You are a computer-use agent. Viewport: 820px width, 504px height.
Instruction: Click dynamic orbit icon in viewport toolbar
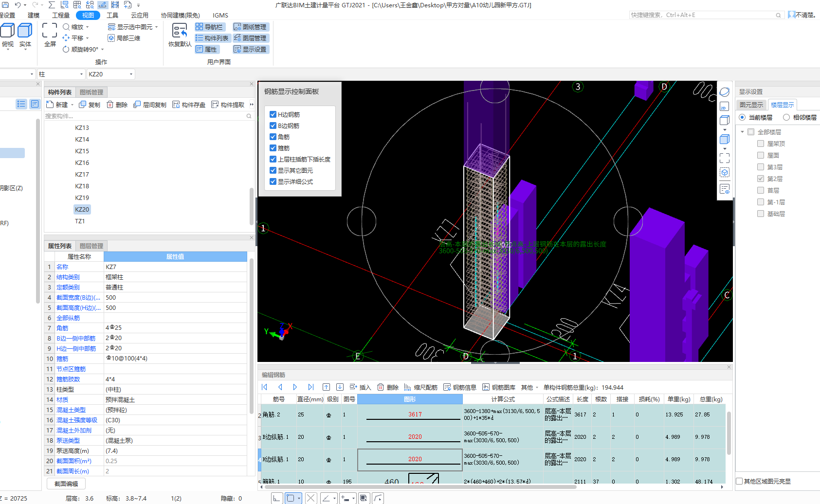coord(725,92)
